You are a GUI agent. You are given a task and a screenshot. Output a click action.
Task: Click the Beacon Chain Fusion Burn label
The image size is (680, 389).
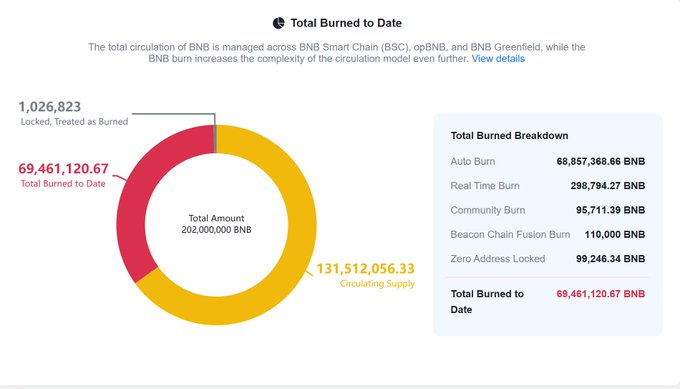coord(510,234)
